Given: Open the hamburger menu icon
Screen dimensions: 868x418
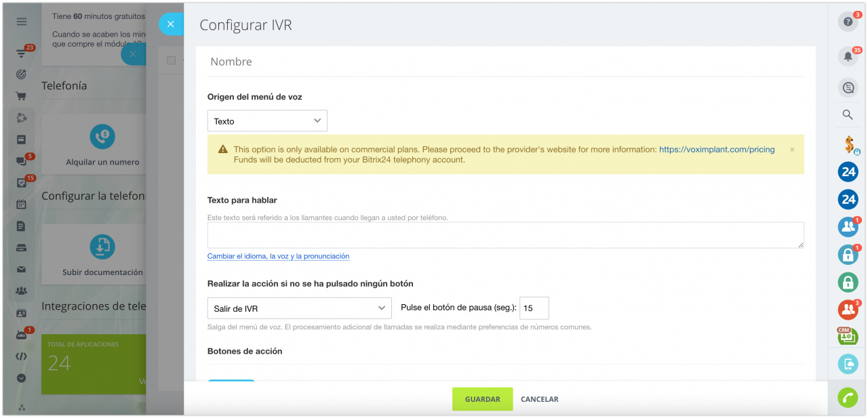Looking at the screenshot, I should pos(22,22).
